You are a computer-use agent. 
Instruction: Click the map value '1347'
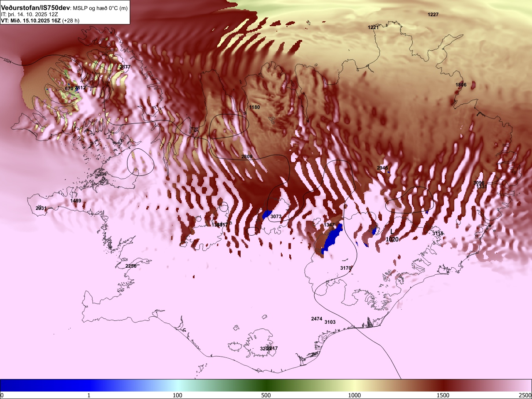(x=329, y=225)
